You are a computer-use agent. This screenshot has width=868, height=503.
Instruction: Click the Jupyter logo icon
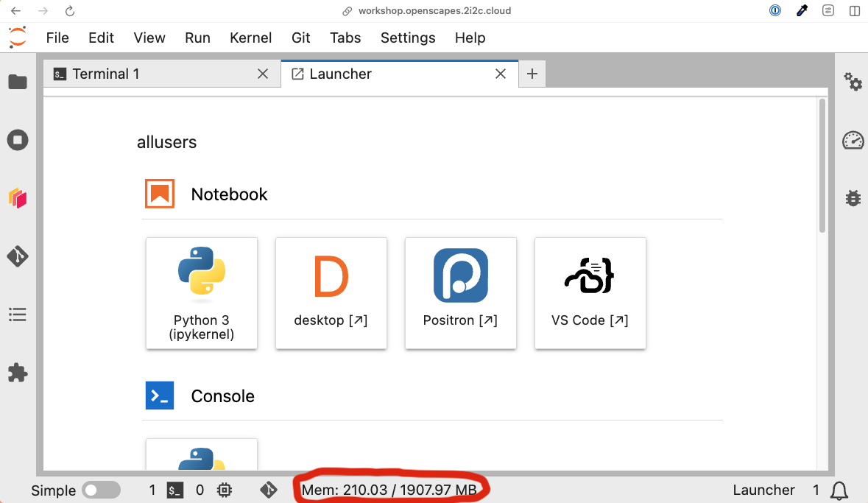[18, 37]
